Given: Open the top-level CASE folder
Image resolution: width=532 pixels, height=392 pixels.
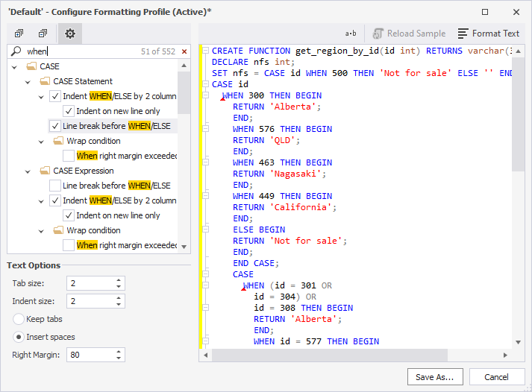Looking at the screenshot, I should coord(43,66).
